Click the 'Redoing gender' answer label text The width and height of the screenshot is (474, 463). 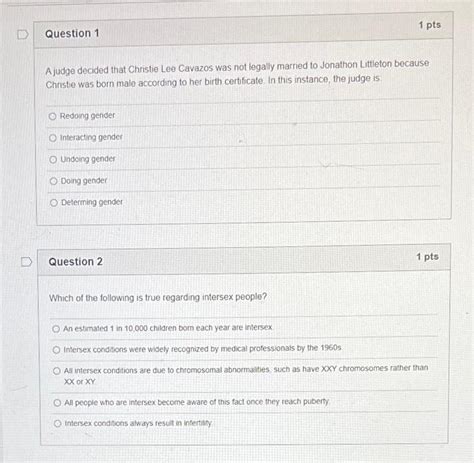pyautogui.click(x=87, y=116)
